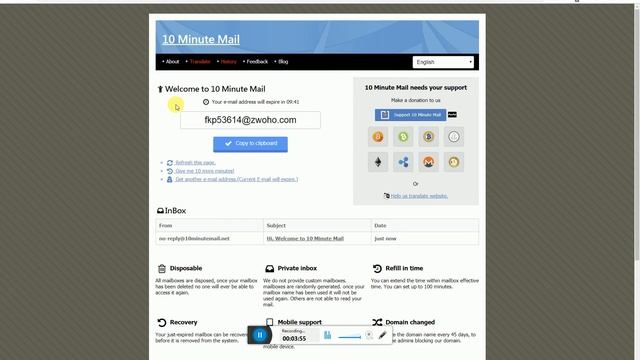Click the recorder webcam icon
Screen dimensions: 640x360
pyautogui.click(x=369, y=335)
